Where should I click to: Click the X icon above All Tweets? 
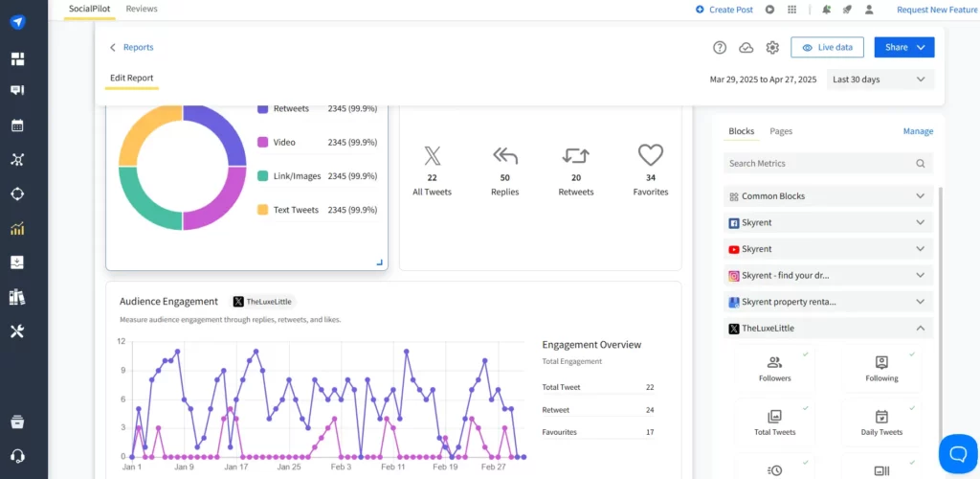(433, 155)
